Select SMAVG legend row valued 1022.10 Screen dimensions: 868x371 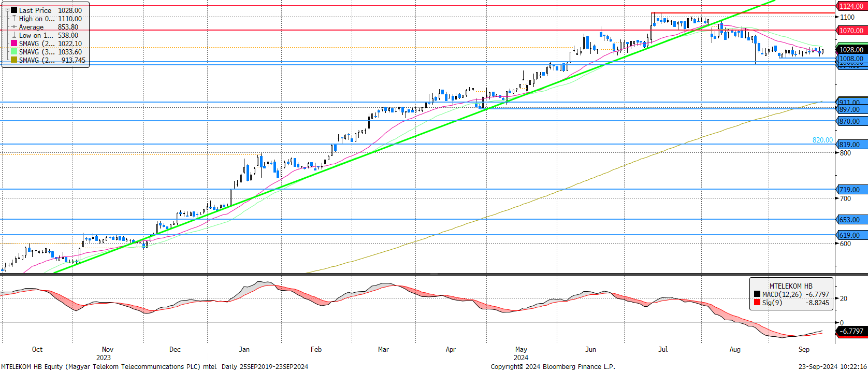(46, 44)
